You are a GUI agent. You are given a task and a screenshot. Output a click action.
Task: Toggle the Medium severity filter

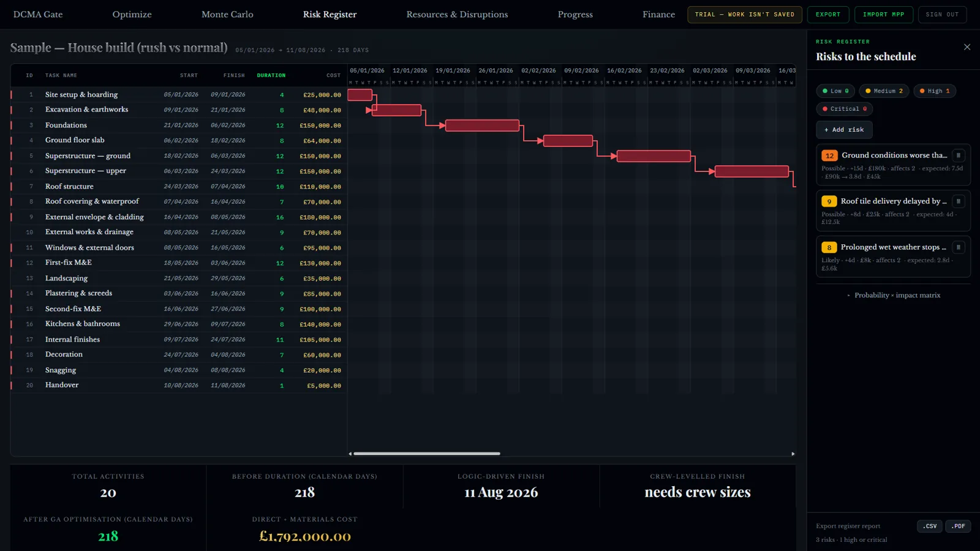pyautogui.click(x=884, y=91)
